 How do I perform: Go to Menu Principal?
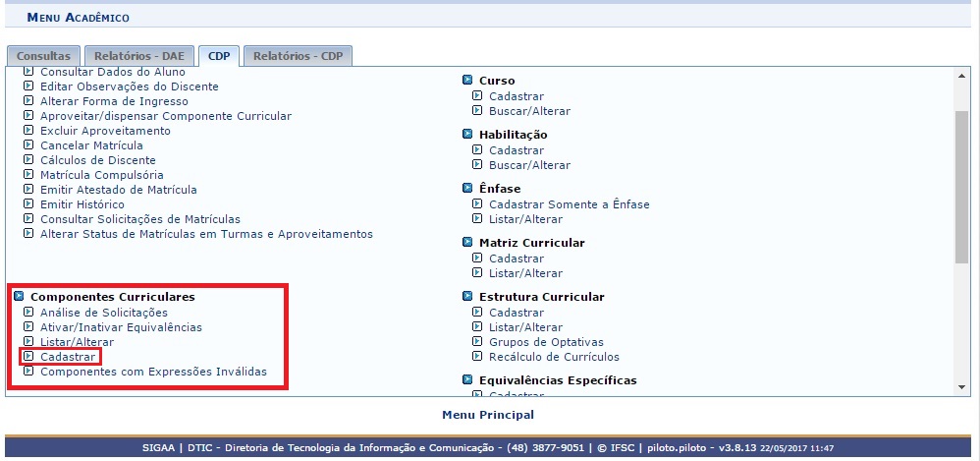(x=488, y=415)
